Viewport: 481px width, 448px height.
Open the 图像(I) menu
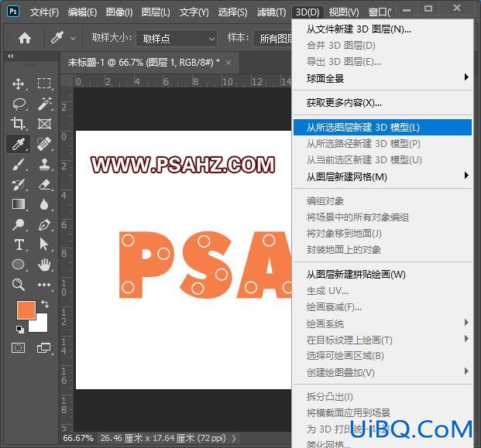pyautogui.click(x=119, y=12)
